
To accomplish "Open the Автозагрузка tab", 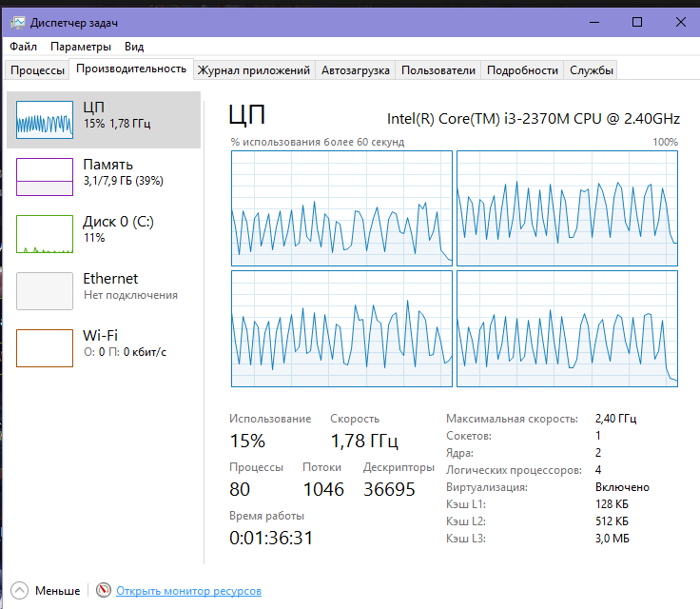I will click(x=356, y=70).
